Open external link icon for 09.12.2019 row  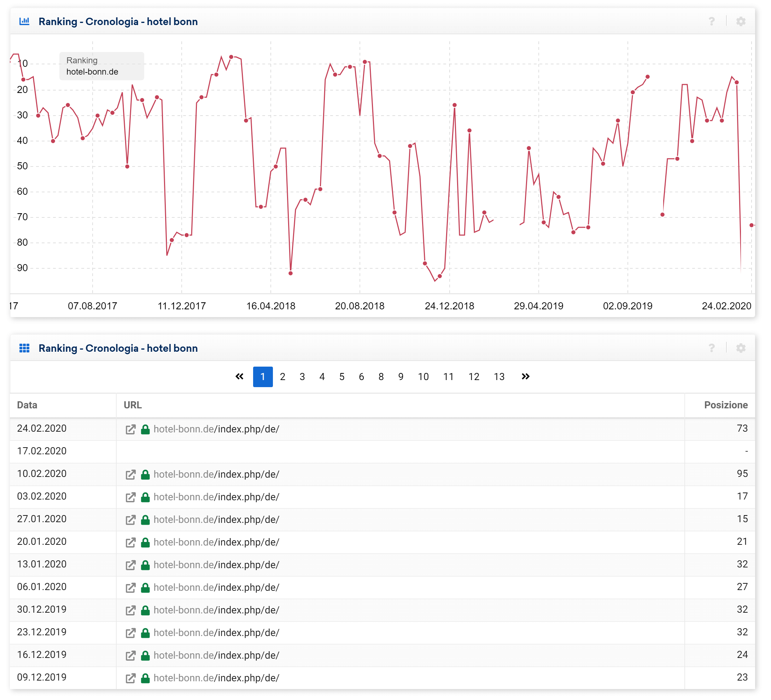click(x=130, y=678)
